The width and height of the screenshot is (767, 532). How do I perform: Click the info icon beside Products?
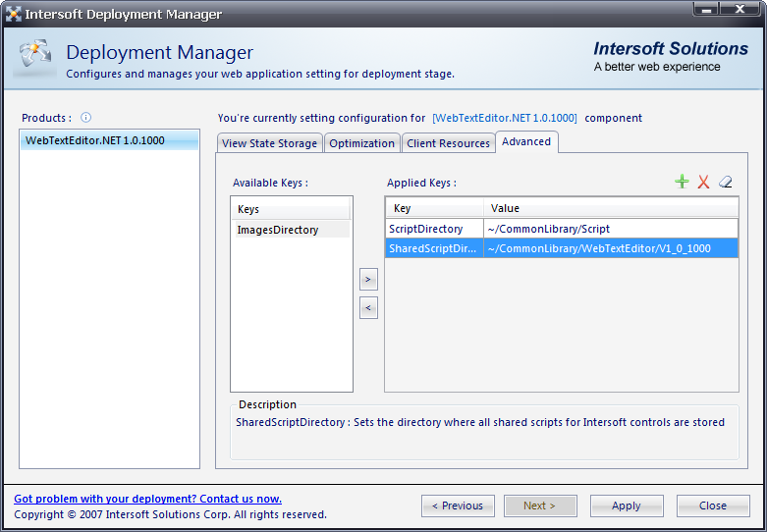click(x=85, y=118)
